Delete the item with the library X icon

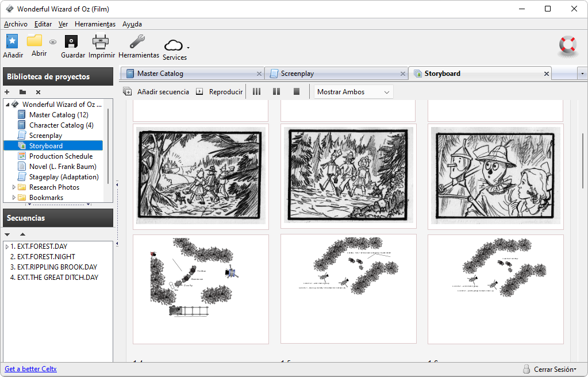(38, 92)
